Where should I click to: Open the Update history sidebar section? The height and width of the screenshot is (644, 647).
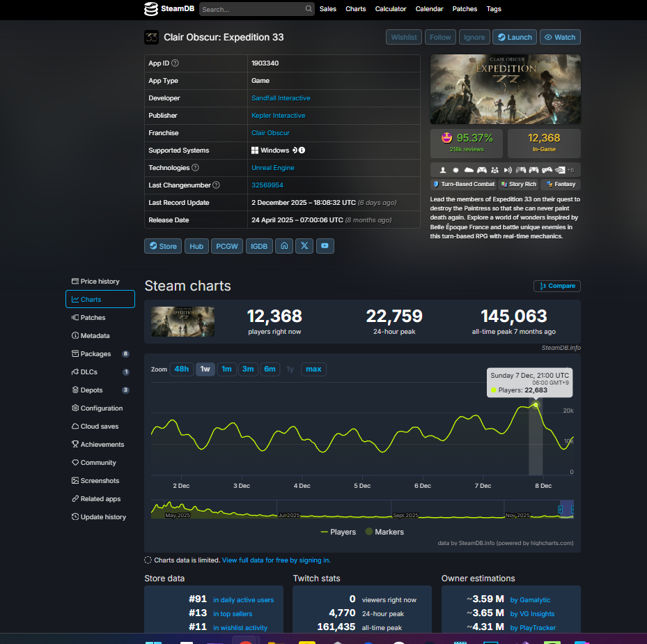point(100,517)
